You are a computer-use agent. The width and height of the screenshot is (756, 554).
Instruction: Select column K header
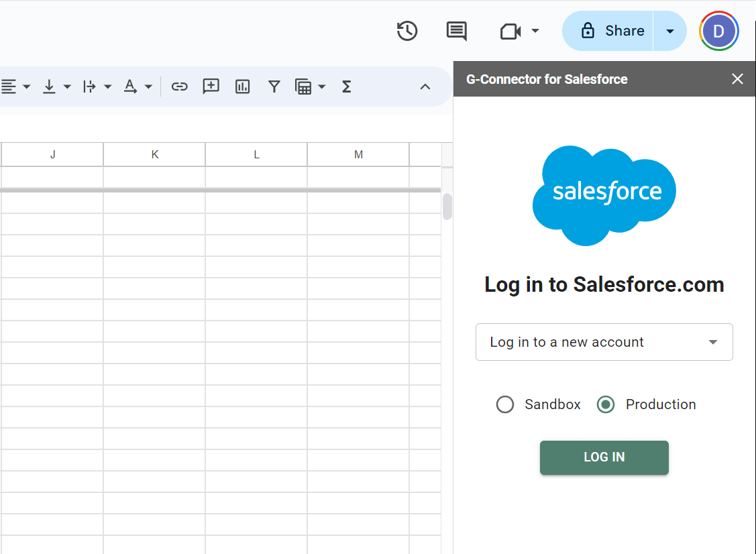(154, 154)
